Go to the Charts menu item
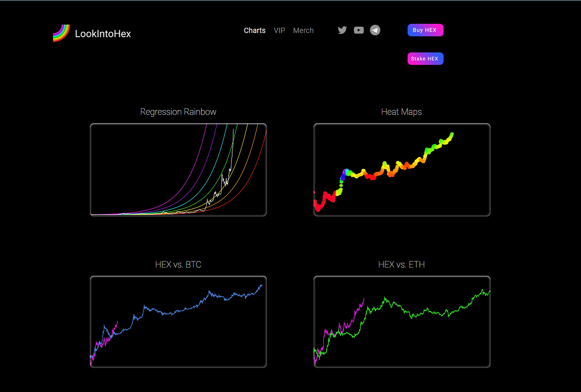The width and height of the screenshot is (581, 392). pyautogui.click(x=255, y=30)
